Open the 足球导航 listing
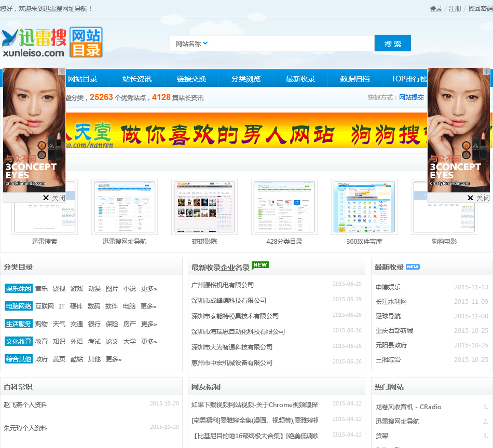This screenshot has height=448, width=493. 388,316
